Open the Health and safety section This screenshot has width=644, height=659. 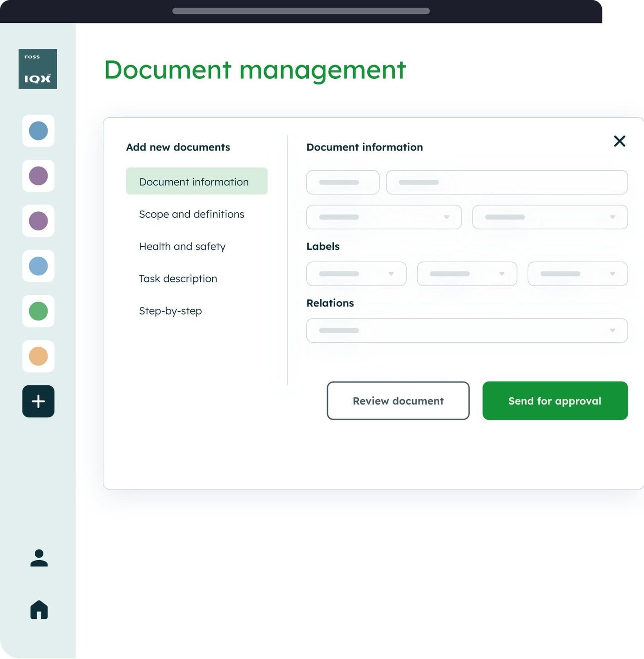(x=182, y=247)
